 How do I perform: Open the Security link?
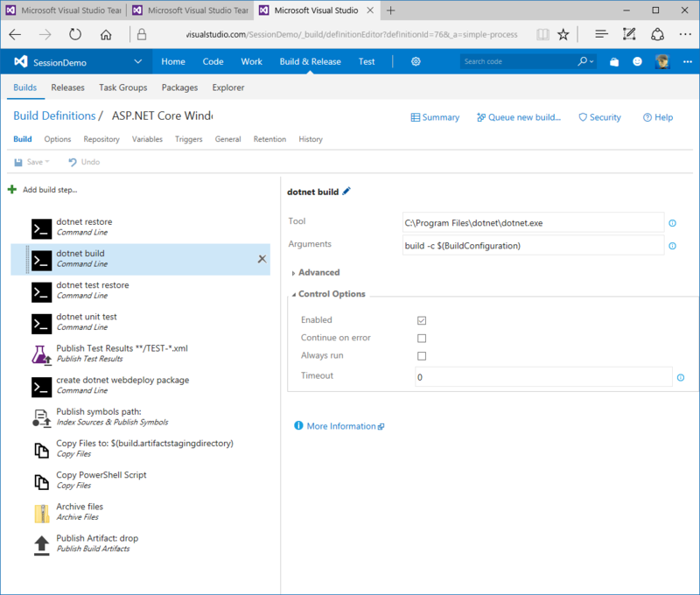(x=599, y=117)
